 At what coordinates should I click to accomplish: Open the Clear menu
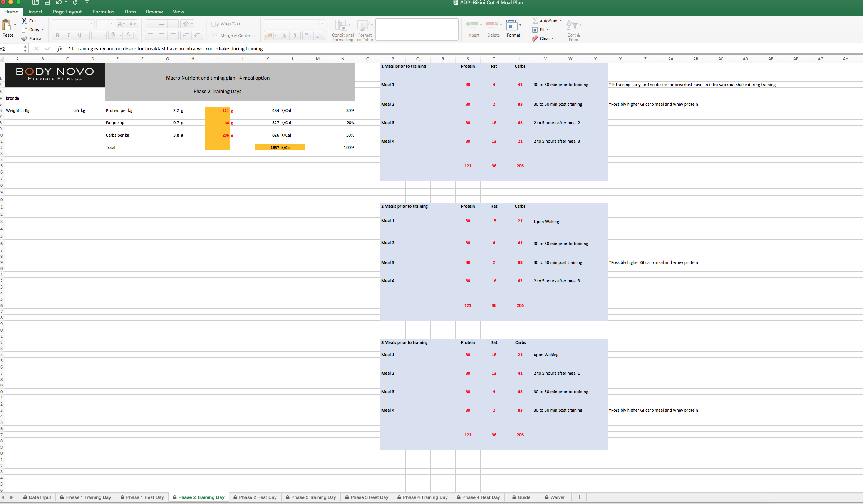[x=543, y=38]
